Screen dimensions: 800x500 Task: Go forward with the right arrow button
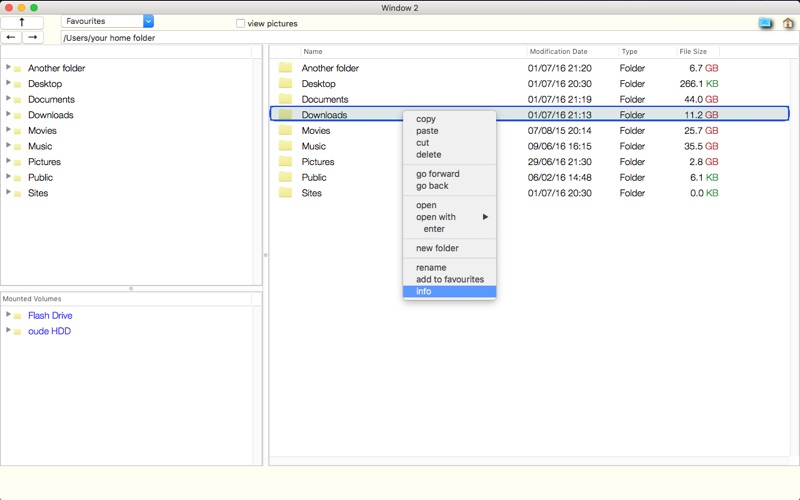(33, 37)
